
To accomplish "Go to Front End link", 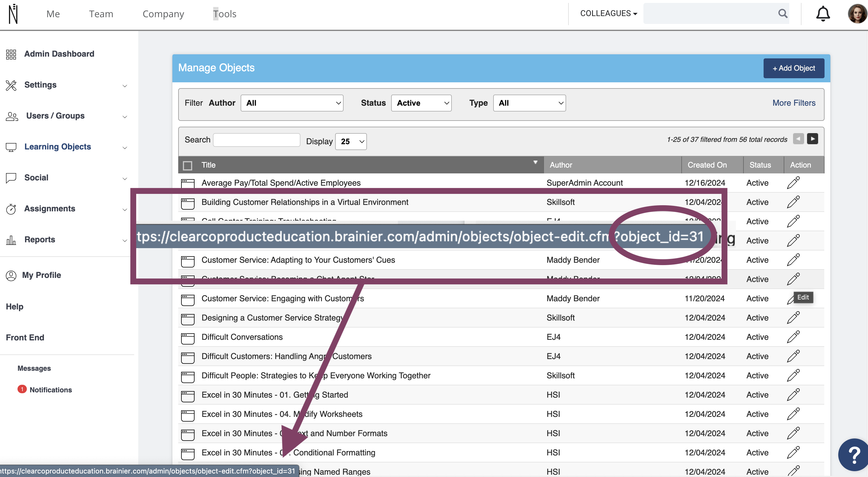I will pyautogui.click(x=25, y=338).
